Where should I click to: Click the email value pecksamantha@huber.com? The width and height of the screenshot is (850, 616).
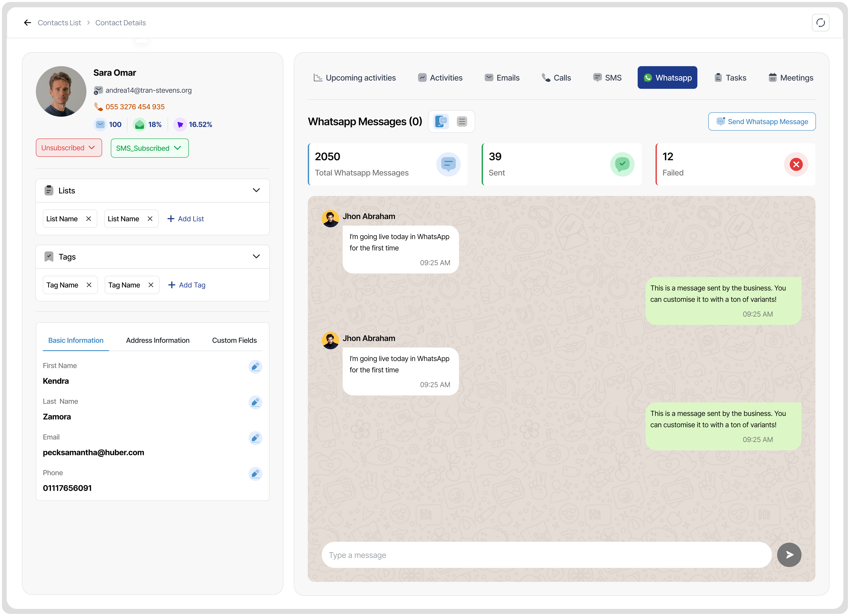[93, 452]
